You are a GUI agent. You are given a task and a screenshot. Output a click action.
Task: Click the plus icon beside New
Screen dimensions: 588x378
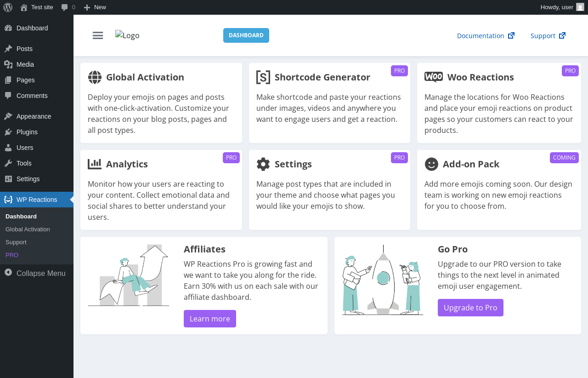87,7
